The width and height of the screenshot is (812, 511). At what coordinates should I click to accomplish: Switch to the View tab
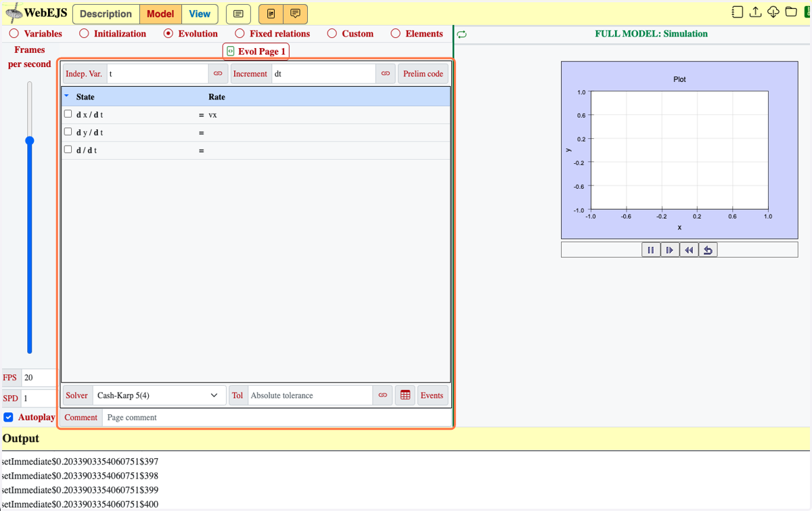click(200, 14)
